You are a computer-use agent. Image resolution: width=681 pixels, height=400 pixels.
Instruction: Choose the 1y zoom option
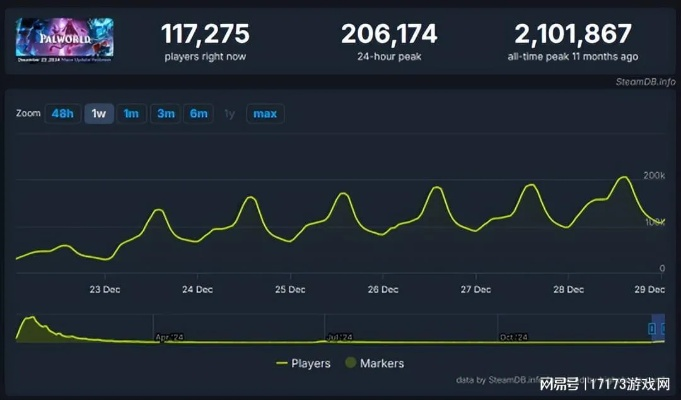(230, 113)
